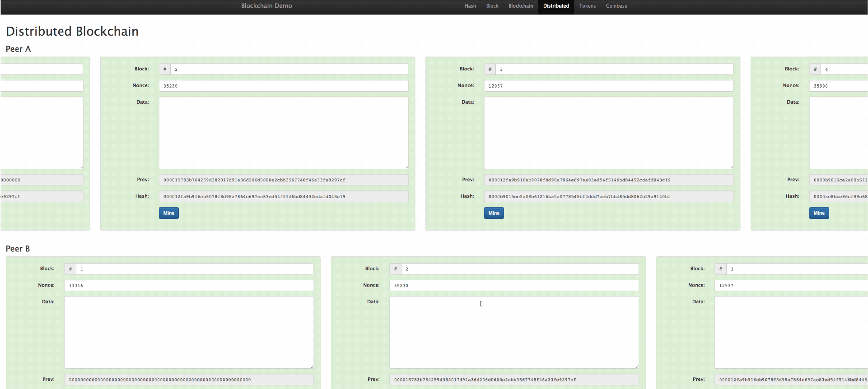868x389 pixels.
Task: Click the "Block:" label of Peer B block 2
Action: pos(372,269)
